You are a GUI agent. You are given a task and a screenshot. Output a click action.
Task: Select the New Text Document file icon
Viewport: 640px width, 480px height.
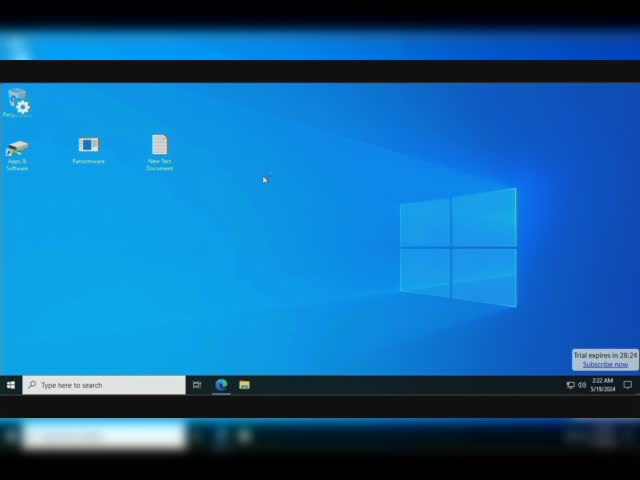coord(160,153)
